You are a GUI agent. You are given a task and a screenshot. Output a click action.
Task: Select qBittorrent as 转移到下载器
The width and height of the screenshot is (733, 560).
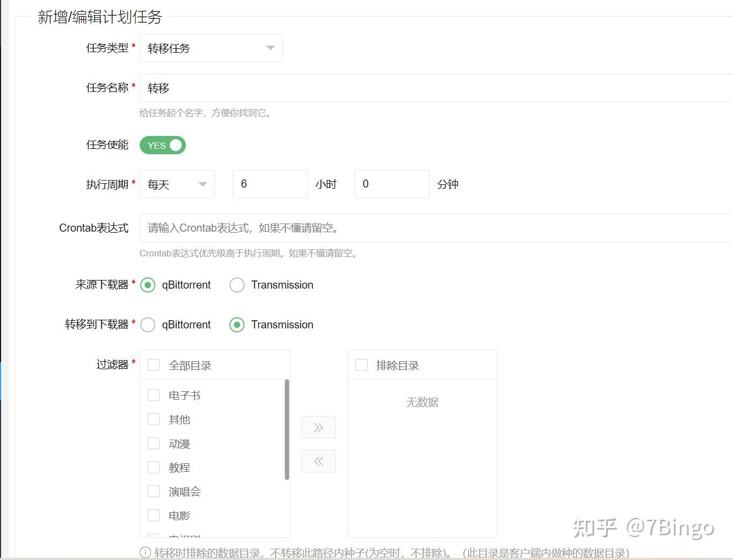click(148, 325)
